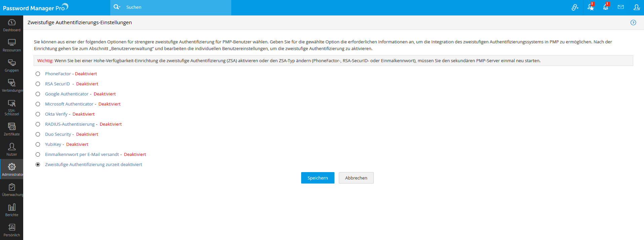Click the Microsoft Authenticator option label
This screenshot has width=644, height=240.
(69, 104)
